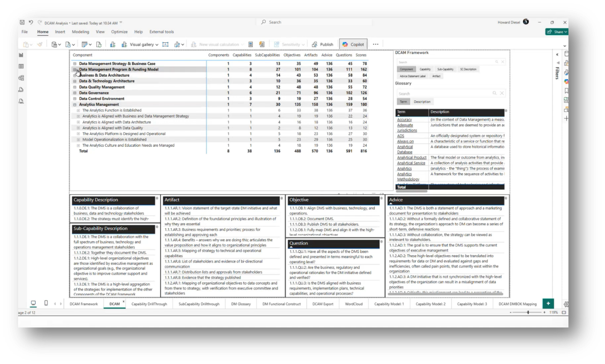Open the DM Glossary page tab
The image size is (605, 364).
pyautogui.click(x=241, y=304)
